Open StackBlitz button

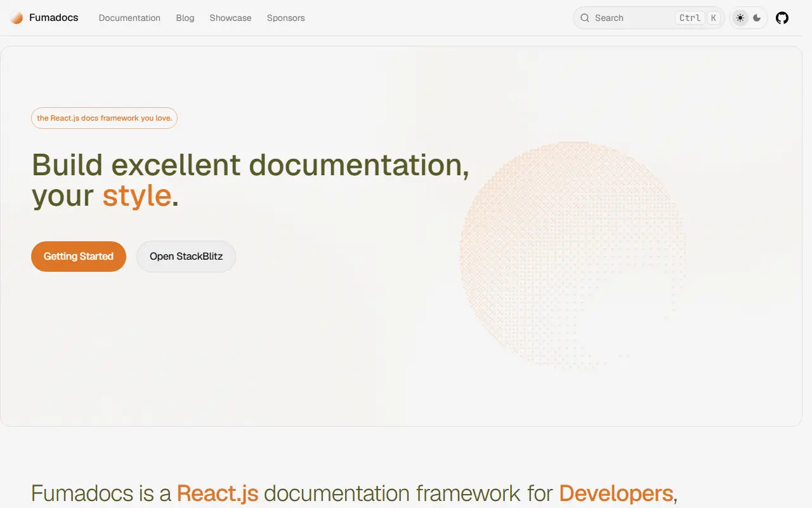(186, 257)
